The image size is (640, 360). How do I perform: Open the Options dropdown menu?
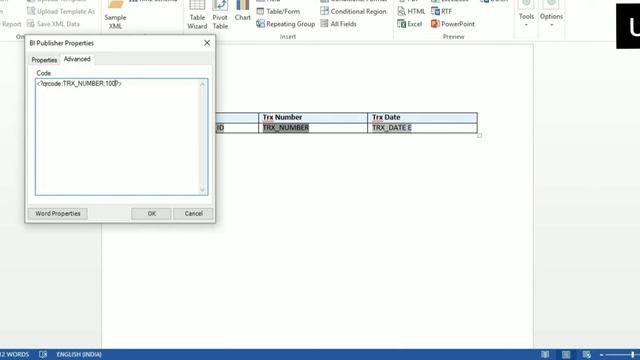click(551, 15)
